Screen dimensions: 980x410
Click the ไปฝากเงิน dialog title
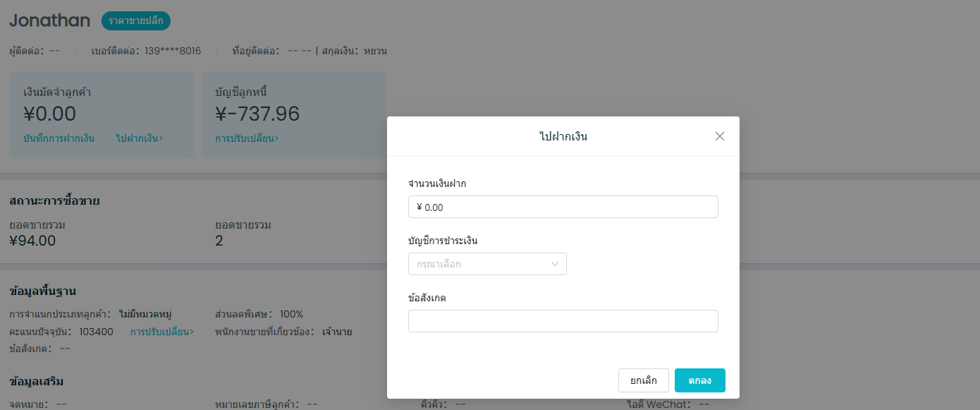[563, 137]
